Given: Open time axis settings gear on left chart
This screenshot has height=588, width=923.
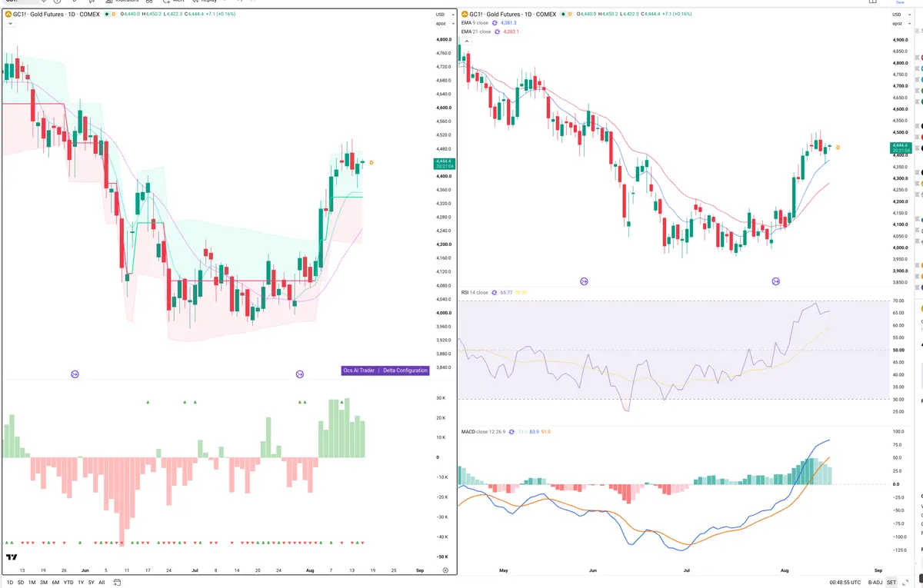Looking at the screenshot, I should 445,570.
